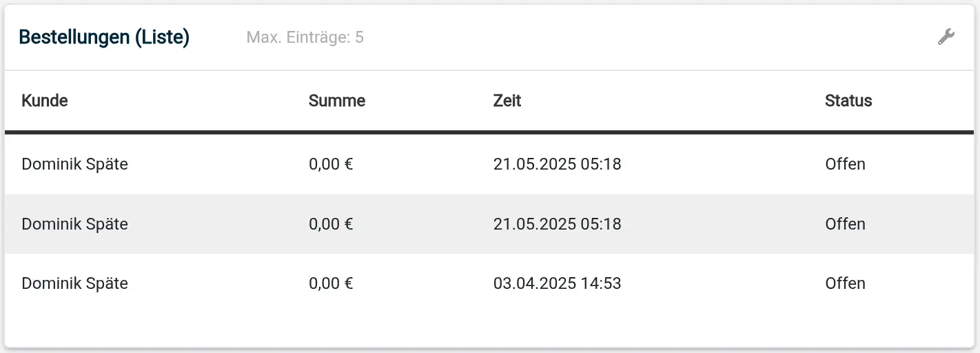The height and width of the screenshot is (353, 980).
Task: Select the Summe column header
Action: [337, 101]
